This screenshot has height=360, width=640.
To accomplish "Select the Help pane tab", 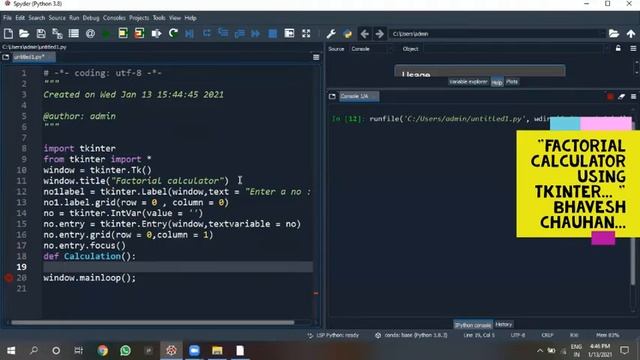I will pyautogui.click(x=497, y=82).
